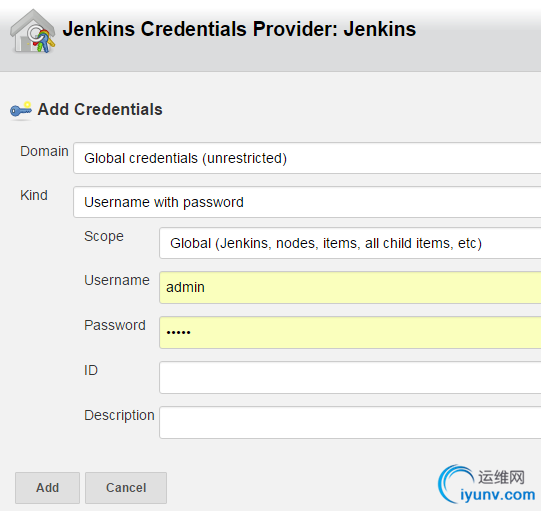Click the Kind label
Image resolution: width=541 pixels, height=511 pixels.
coord(34,195)
